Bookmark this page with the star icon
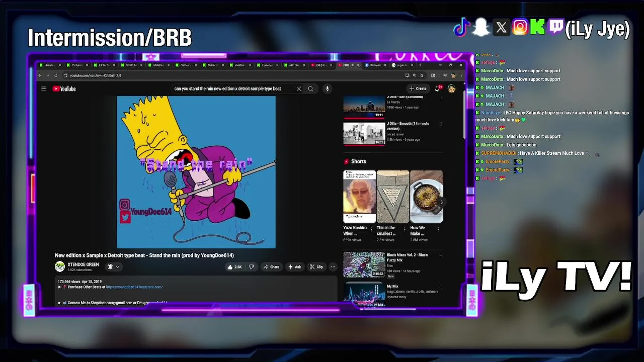The height and width of the screenshot is (362, 644). (422, 75)
